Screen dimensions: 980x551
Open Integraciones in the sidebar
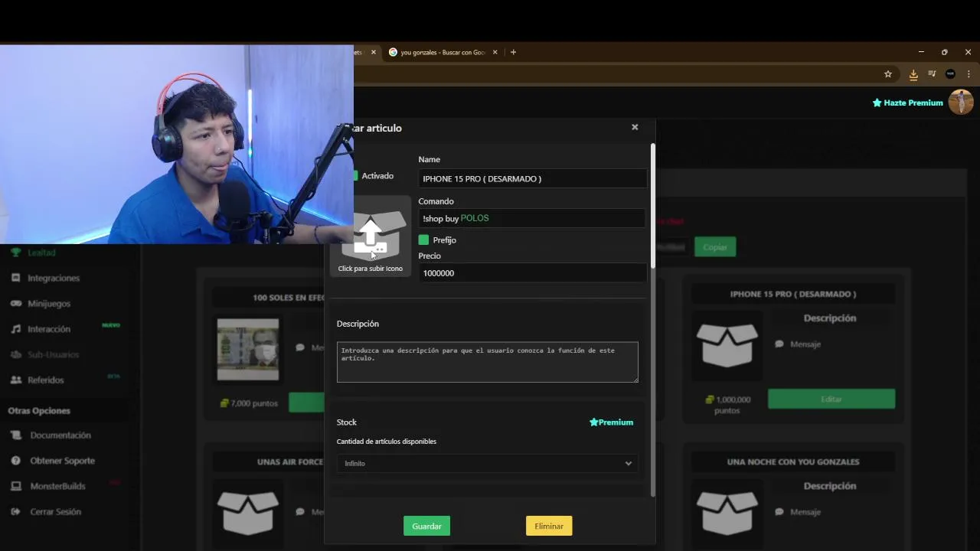[x=54, y=278]
